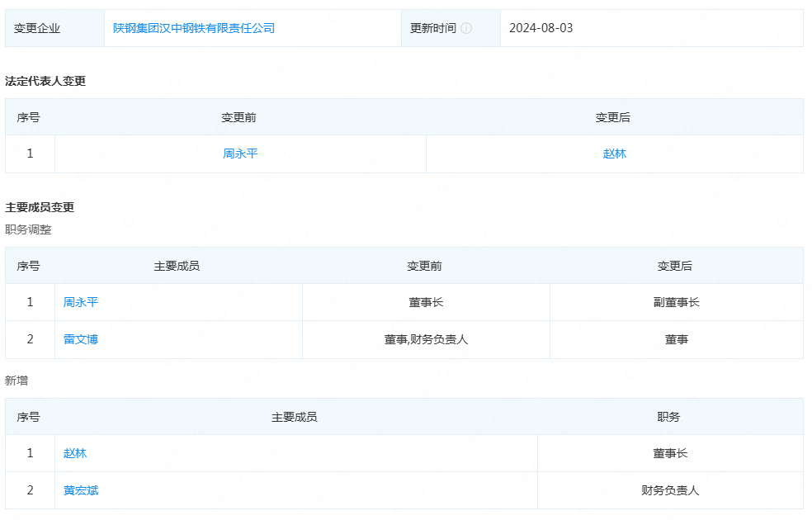Open 周永平 in the 职务调整 table

click(81, 302)
